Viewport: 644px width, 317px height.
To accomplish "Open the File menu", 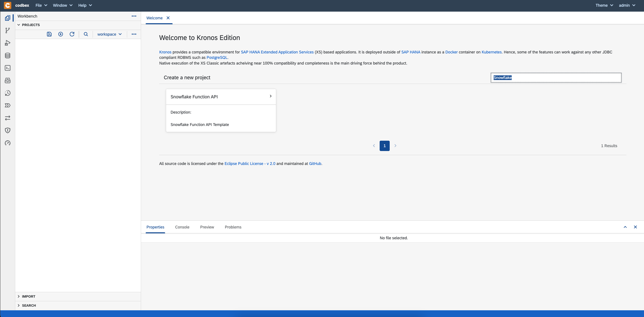I will coord(41,5).
